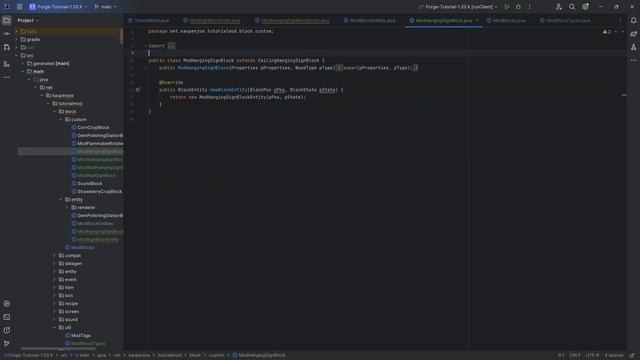Click the warnings indicator in editor
Screen dimensions: 640x360
pos(607,32)
